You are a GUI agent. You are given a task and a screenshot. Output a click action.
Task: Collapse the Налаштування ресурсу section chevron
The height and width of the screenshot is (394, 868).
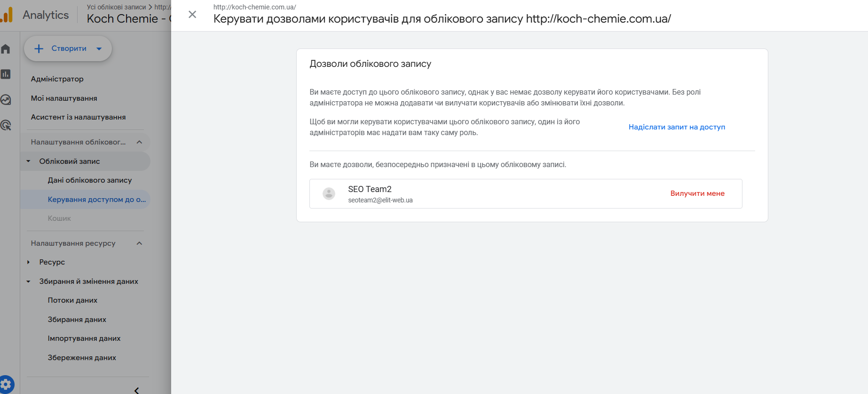[139, 243]
